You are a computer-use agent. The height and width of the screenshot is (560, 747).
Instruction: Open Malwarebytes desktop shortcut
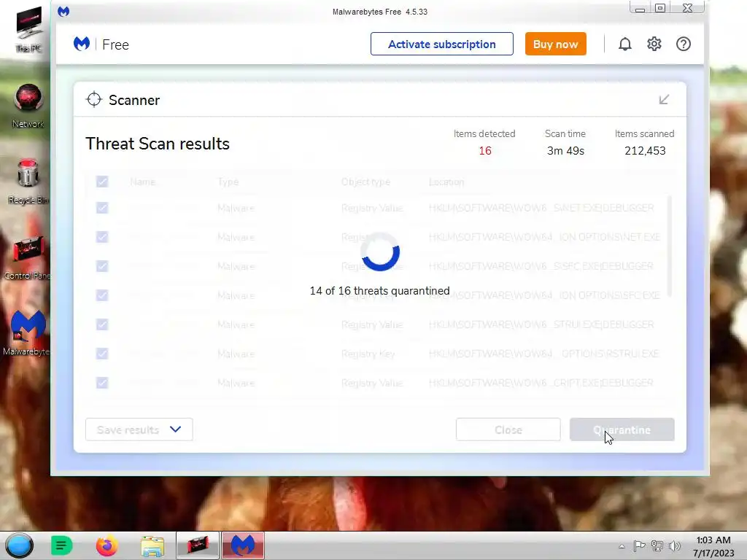click(28, 332)
